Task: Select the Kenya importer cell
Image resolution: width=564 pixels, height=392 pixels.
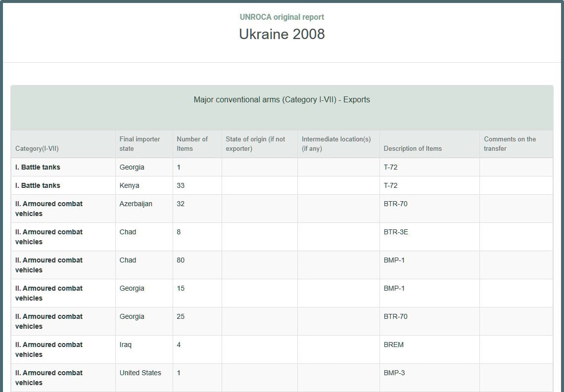Action: click(130, 185)
